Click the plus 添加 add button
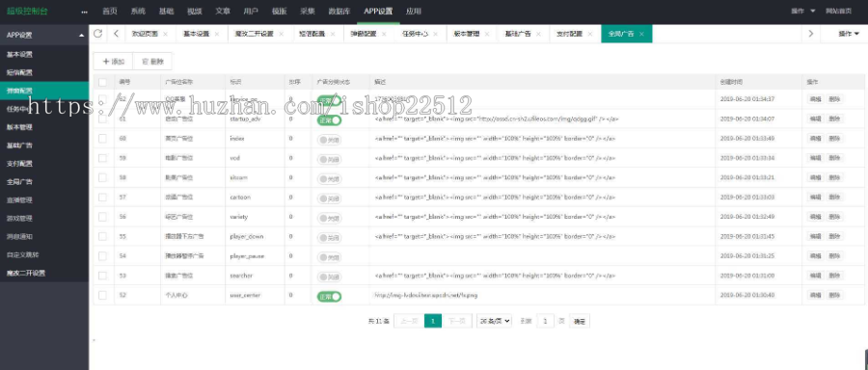 (114, 62)
